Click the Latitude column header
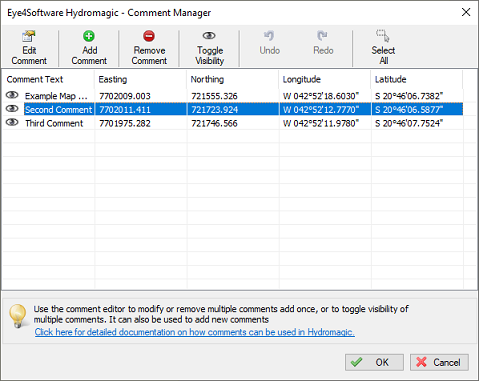 (x=417, y=79)
